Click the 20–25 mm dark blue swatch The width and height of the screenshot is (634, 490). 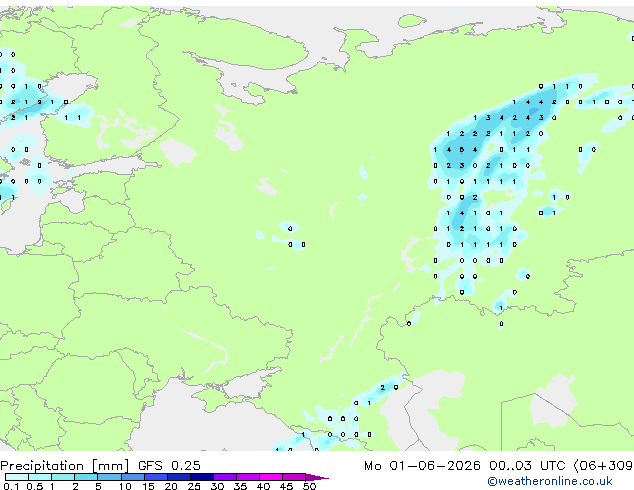click(178, 477)
